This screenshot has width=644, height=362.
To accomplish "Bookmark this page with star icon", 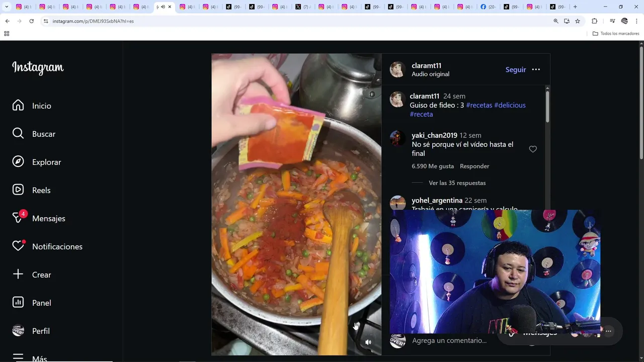I will 578,21.
